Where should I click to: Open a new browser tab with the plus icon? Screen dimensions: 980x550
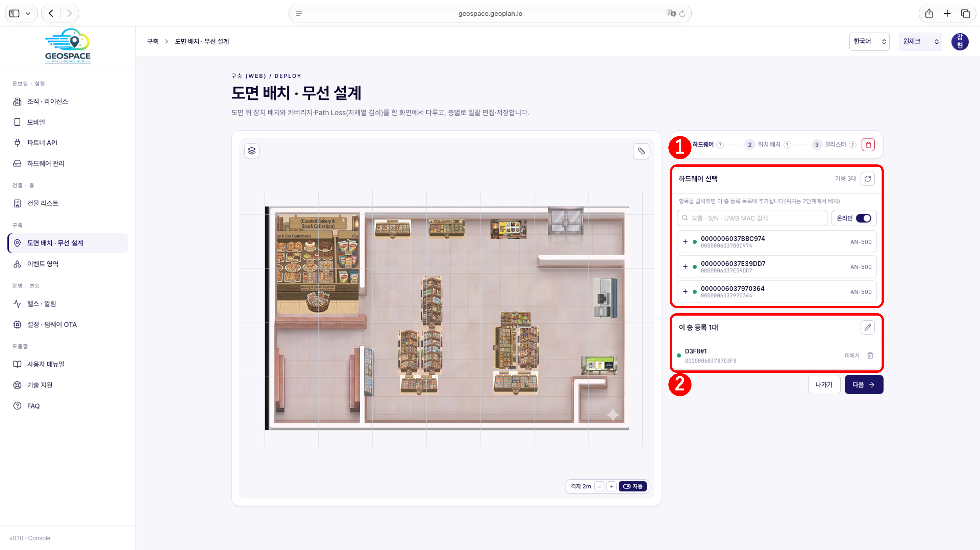click(947, 14)
